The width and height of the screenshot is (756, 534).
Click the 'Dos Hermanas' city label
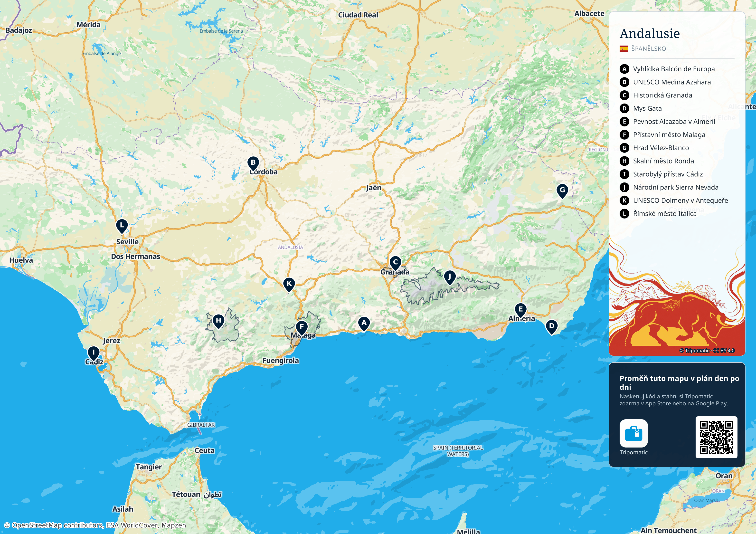tap(135, 257)
